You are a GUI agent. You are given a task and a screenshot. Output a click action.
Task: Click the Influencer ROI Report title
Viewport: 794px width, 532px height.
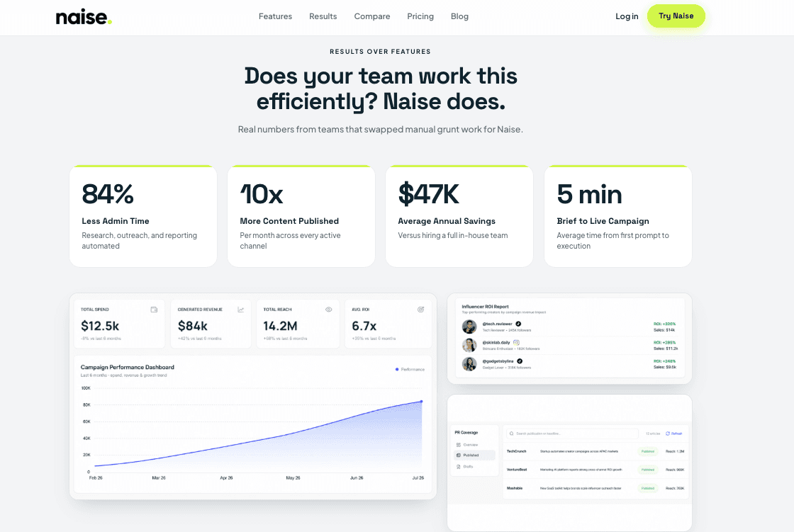tap(485, 307)
